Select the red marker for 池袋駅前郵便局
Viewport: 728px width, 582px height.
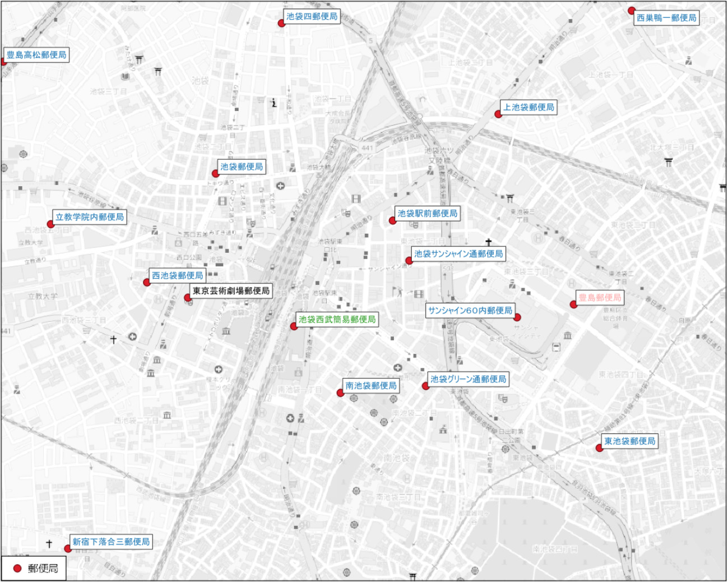393,220
